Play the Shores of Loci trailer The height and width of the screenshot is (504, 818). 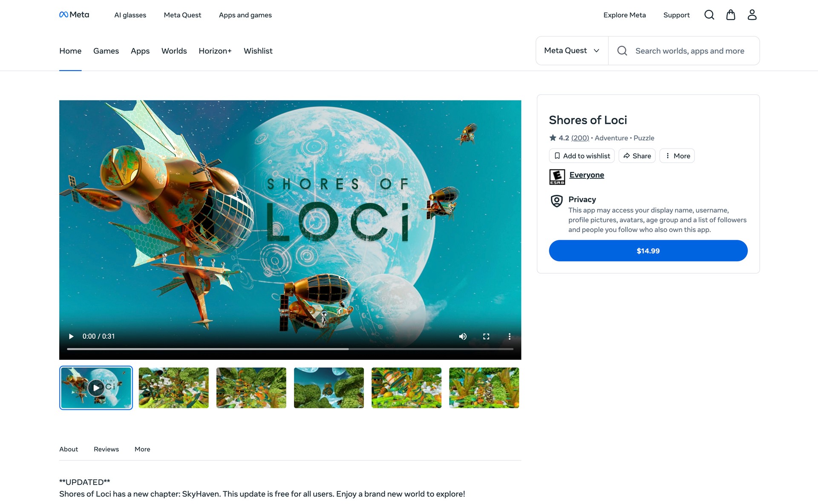[71, 336]
